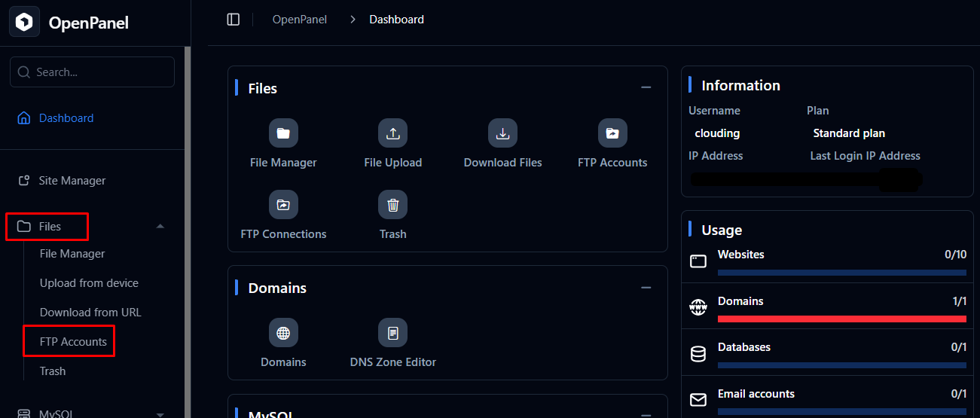The width and height of the screenshot is (980, 418).
Task: Expand the MySQL section arrow in sidebar
Action: pyautogui.click(x=160, y=413)
